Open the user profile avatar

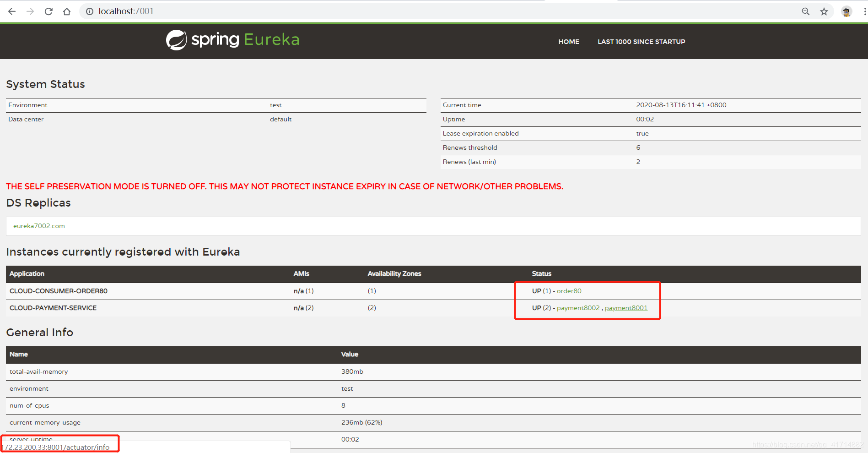tap(846, 11)
